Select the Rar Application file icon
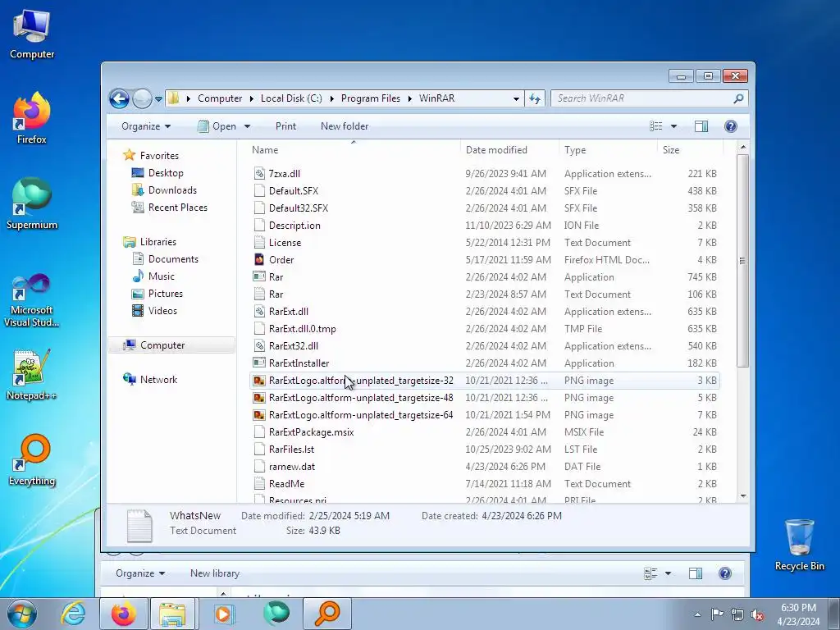The height and width of the screenshot is (630, 840). (259, 277)
